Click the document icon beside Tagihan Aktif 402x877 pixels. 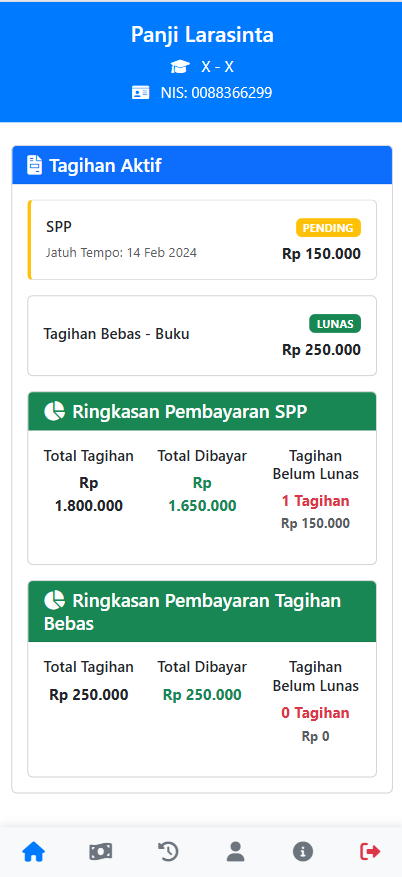34,166
